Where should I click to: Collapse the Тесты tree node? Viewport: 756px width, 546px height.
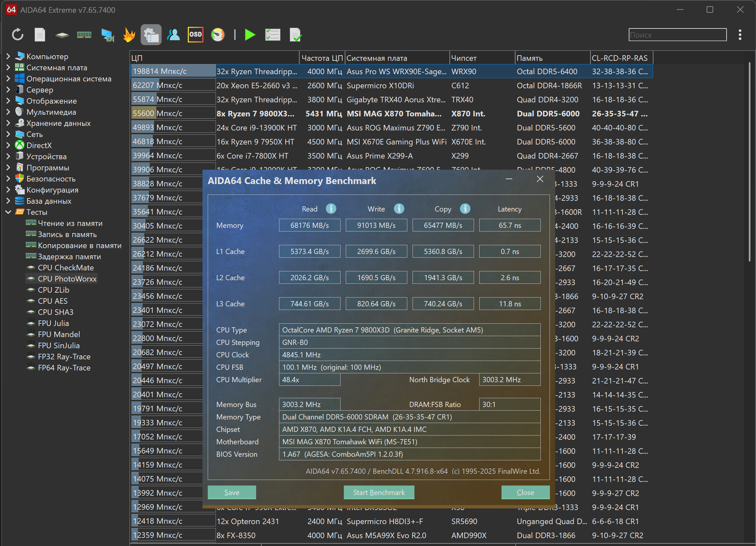8,212
